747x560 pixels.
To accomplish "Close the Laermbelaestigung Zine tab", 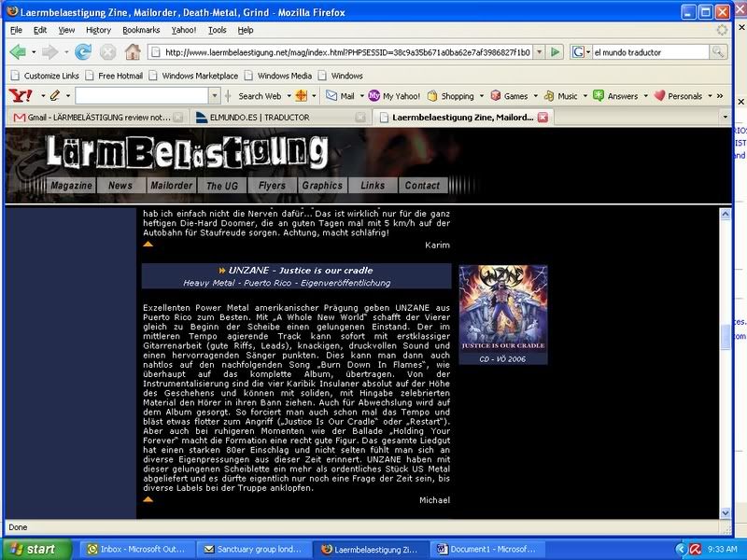I will [543, 118].
